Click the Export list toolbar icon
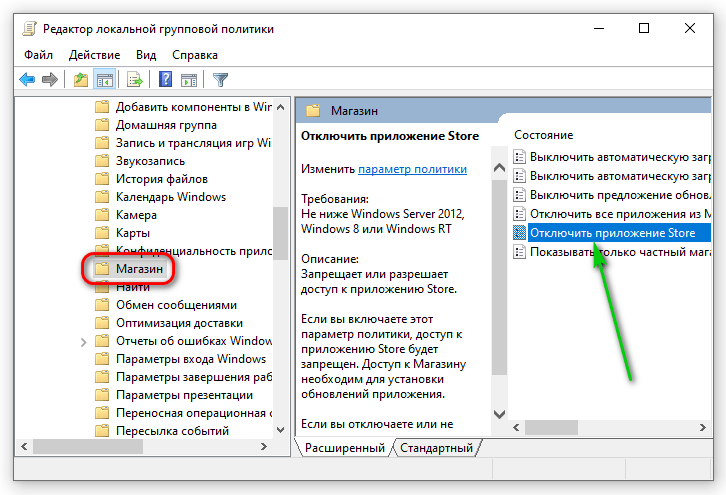Image resolution: width=726 pixels, height=495 pixels. [x=135, y=80]
